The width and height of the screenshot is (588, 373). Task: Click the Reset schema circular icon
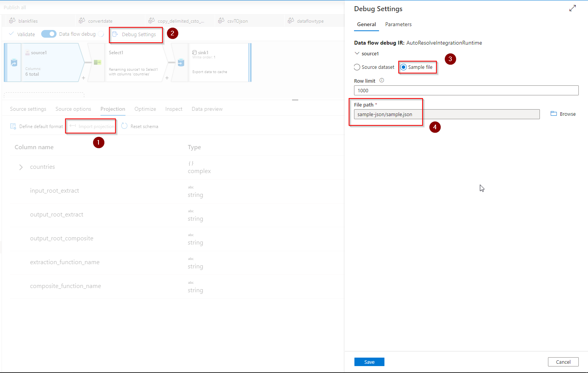click(124, 126)
